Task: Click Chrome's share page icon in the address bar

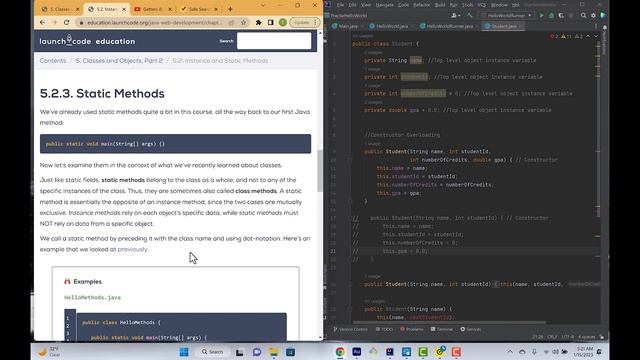Action: coord(231,22)
